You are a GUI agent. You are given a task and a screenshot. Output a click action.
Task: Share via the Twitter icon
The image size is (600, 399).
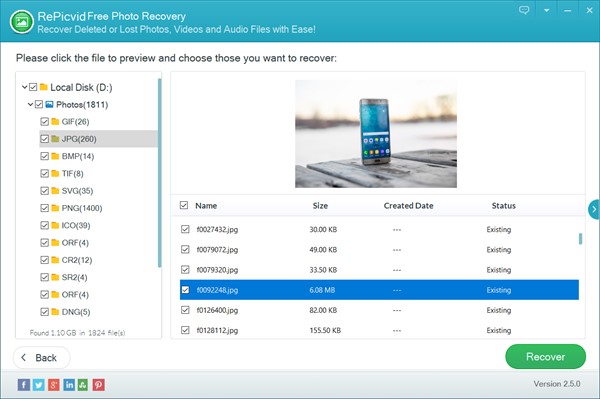pos(39,384)
